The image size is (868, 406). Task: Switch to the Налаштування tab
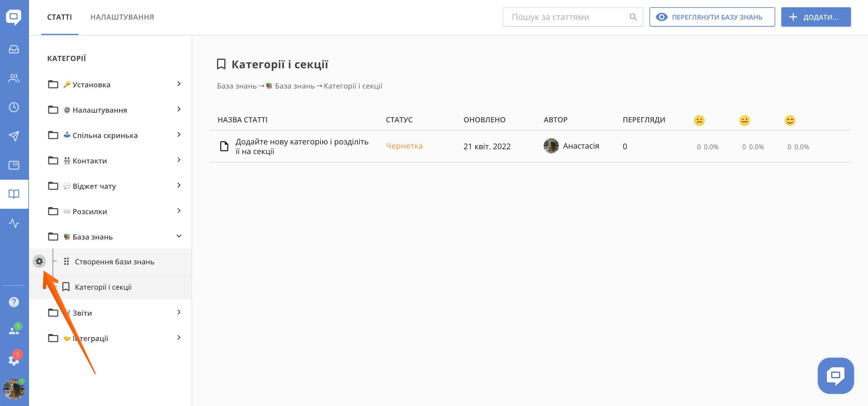pos(122,17)
